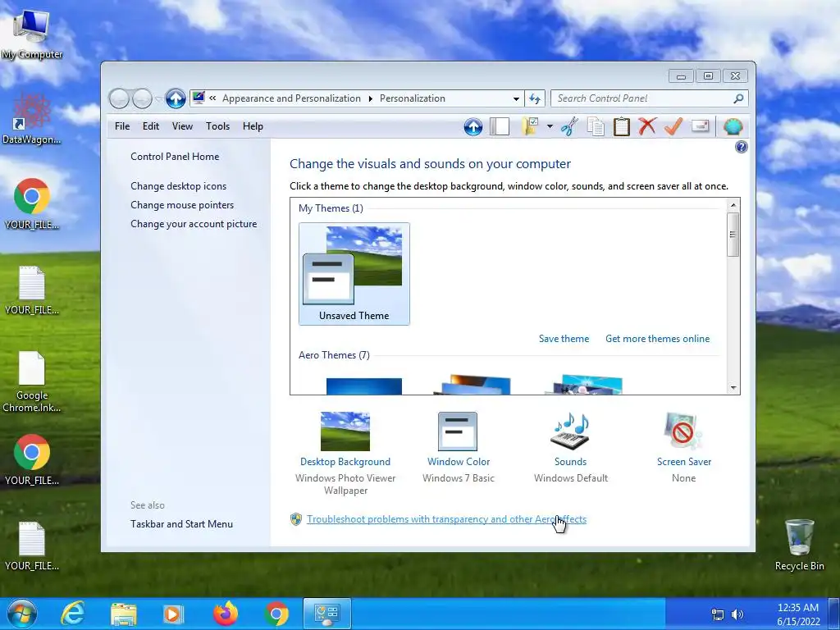Open the Help menu
840x630 pixels.
pyautogui.click(x=253, y=126)
